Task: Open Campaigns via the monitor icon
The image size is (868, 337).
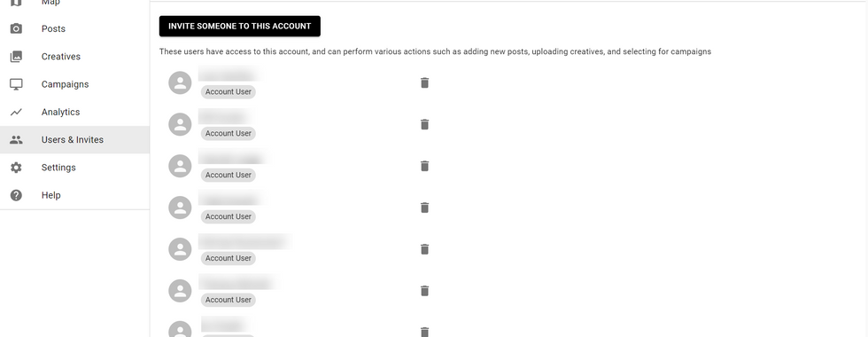Action: [x=17, y=84]
